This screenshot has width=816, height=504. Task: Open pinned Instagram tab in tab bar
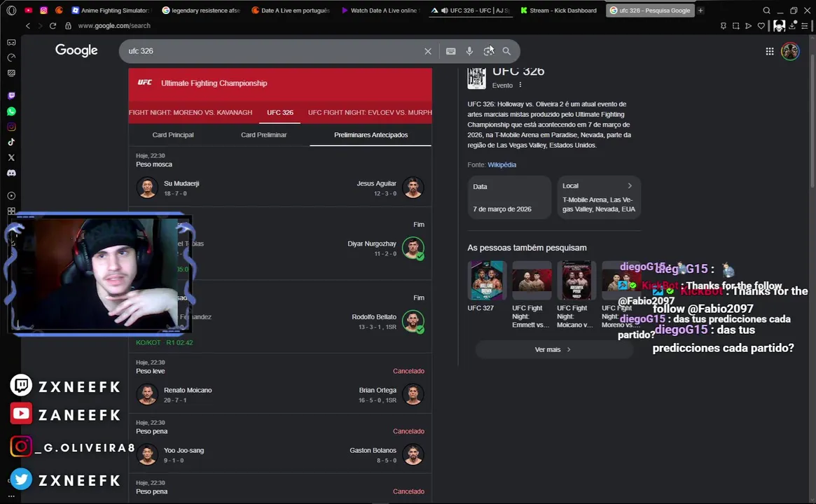[x=43, y=10]
